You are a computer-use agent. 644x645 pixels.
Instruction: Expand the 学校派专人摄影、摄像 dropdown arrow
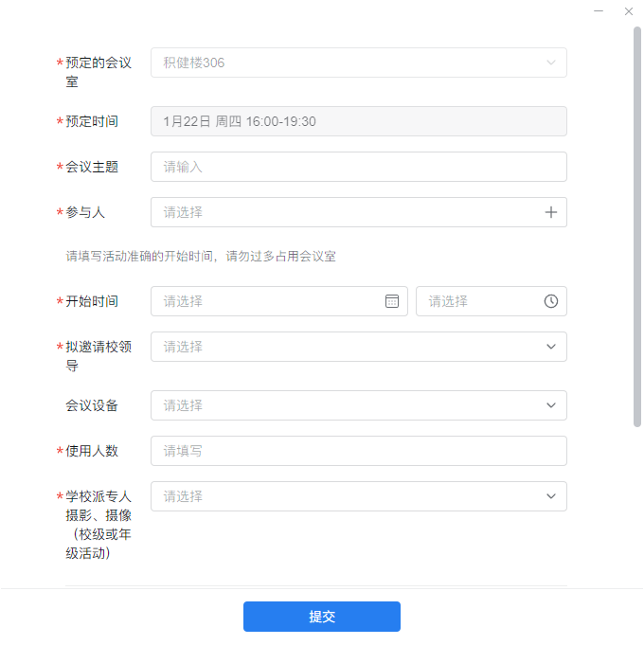tap(551, 496)
